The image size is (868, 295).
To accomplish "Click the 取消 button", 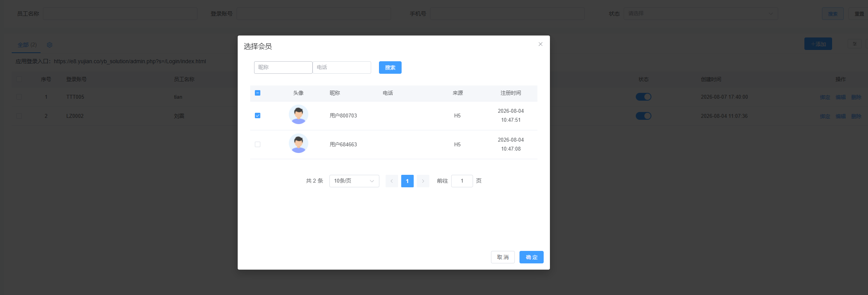I will click(x=503, y=257).
